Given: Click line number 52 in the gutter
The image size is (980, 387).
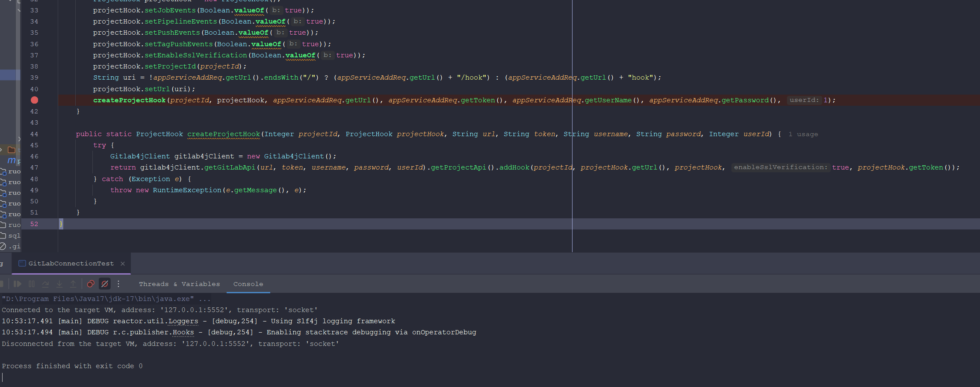Looking at the screenshot, I should tap(34, 224).
